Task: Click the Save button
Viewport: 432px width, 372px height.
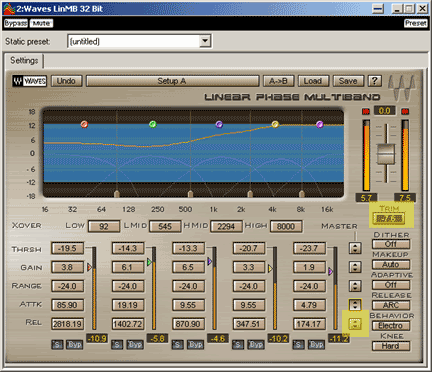Action: (x=348, y=81)
